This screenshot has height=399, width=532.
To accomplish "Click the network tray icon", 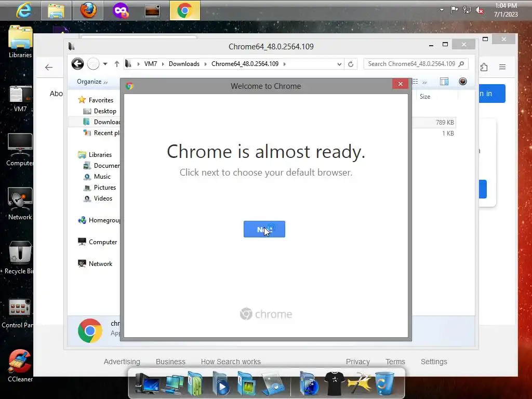I will 467,10.
